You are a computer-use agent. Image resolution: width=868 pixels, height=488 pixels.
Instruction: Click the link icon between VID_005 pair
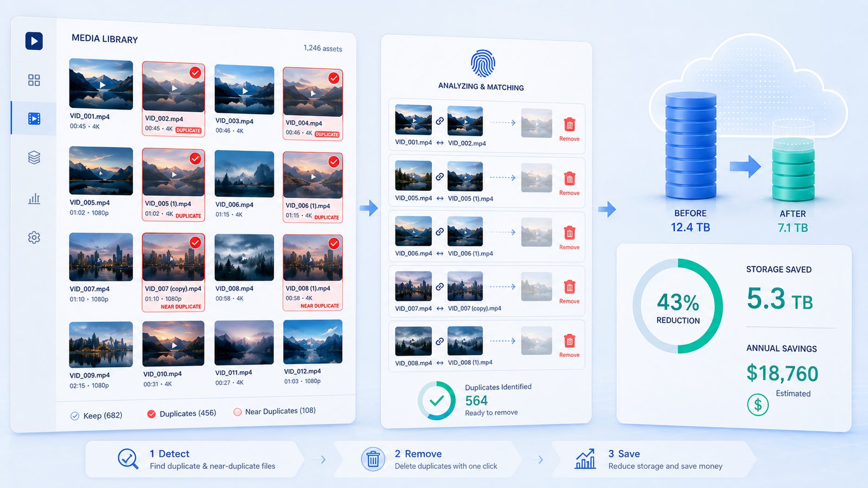pyautogui.click(x=439, y=176)
